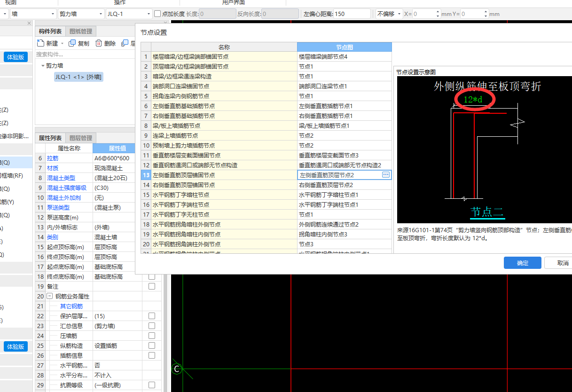Select row 拐角连梁内侧钢筋节点
Viewport: 572px width, 392px height.
coord(224,96)
